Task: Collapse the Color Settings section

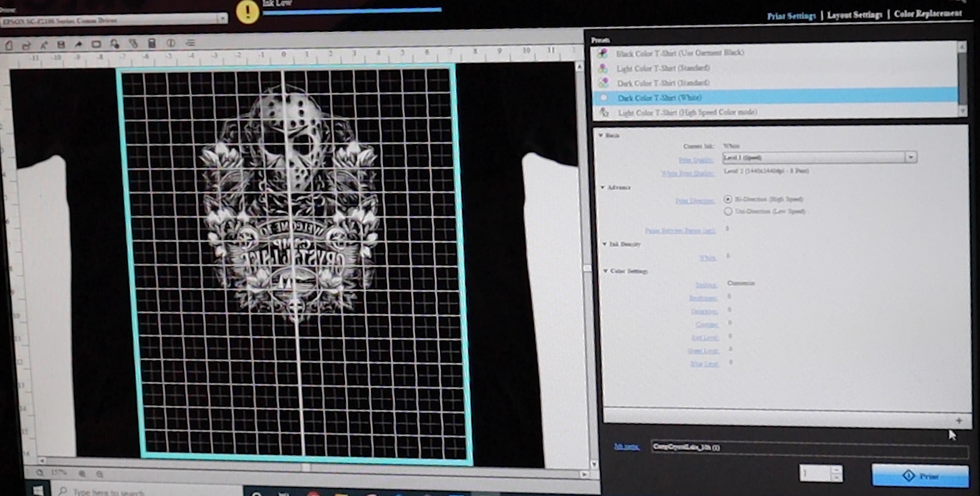Action: coord(606,271)
